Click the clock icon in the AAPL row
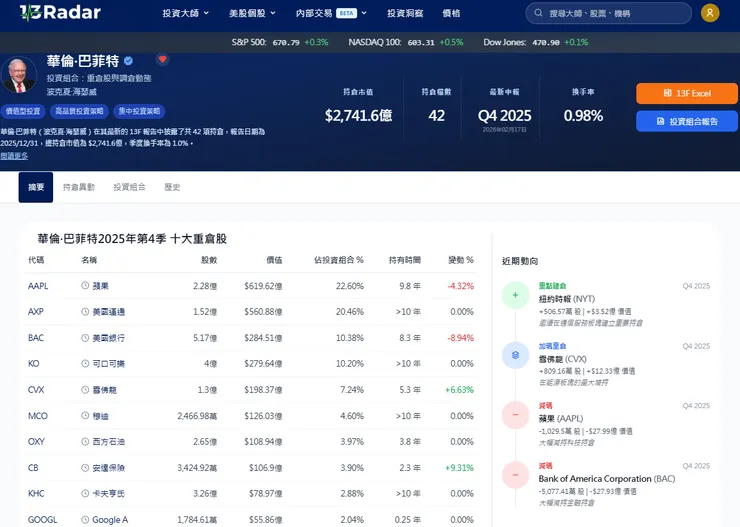The width and height of the screenshot is (740, 527). pyautogui.click(x=85, y=285)
